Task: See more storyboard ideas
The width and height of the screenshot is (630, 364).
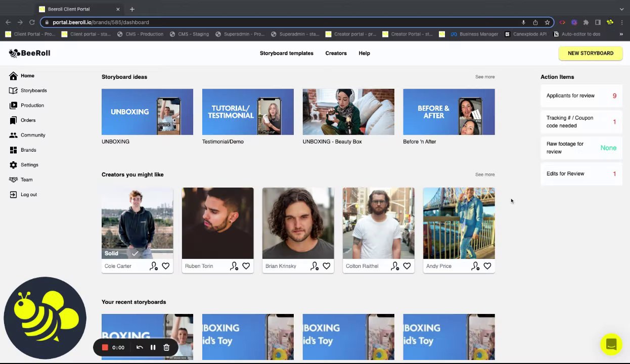Action: tap(485, 77)
